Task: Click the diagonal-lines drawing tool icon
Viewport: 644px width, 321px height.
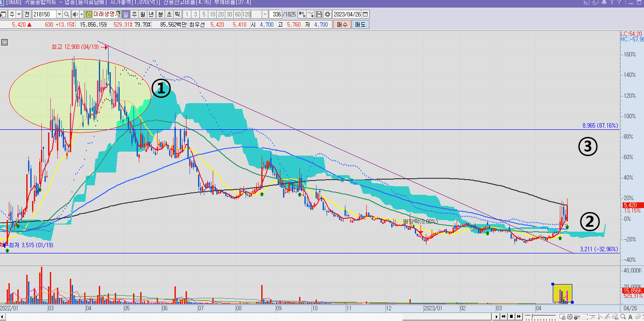Action: 608,317
